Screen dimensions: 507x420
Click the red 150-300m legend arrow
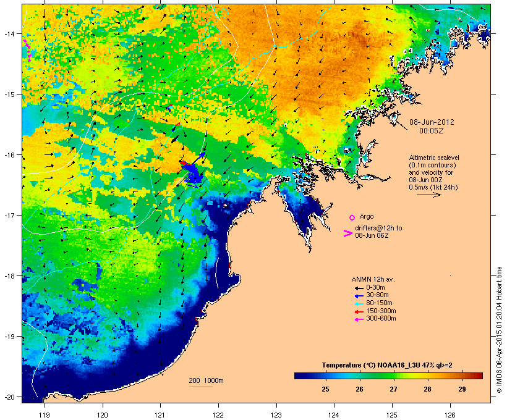(x=359, y=312)
